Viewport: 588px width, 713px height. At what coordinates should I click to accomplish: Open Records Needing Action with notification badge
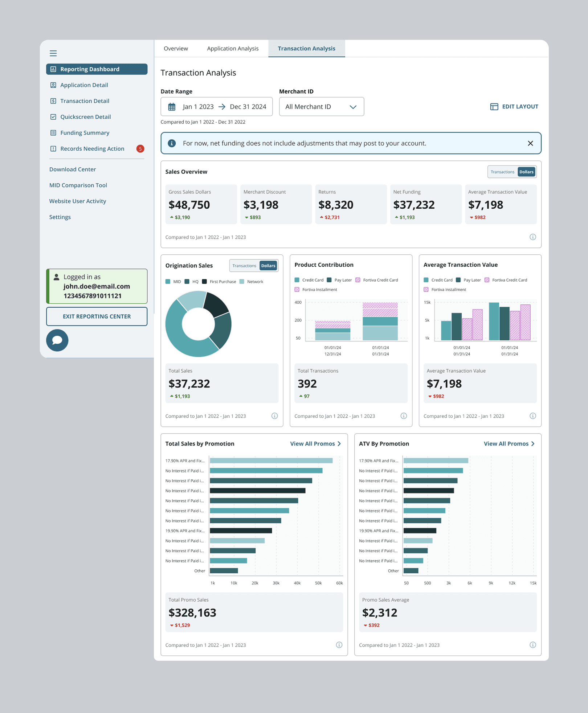(x=91, y=148)
